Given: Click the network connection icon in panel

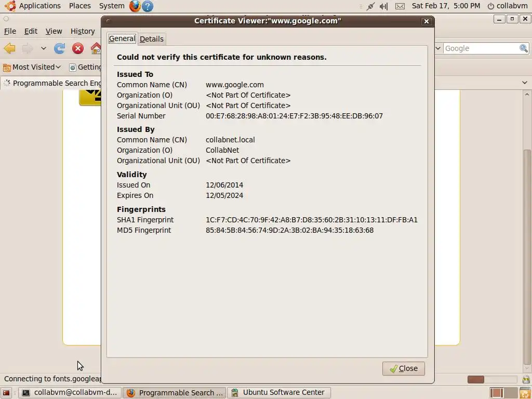Looking at the screenshot, I should pyautogui.click(x=370, y=6).
